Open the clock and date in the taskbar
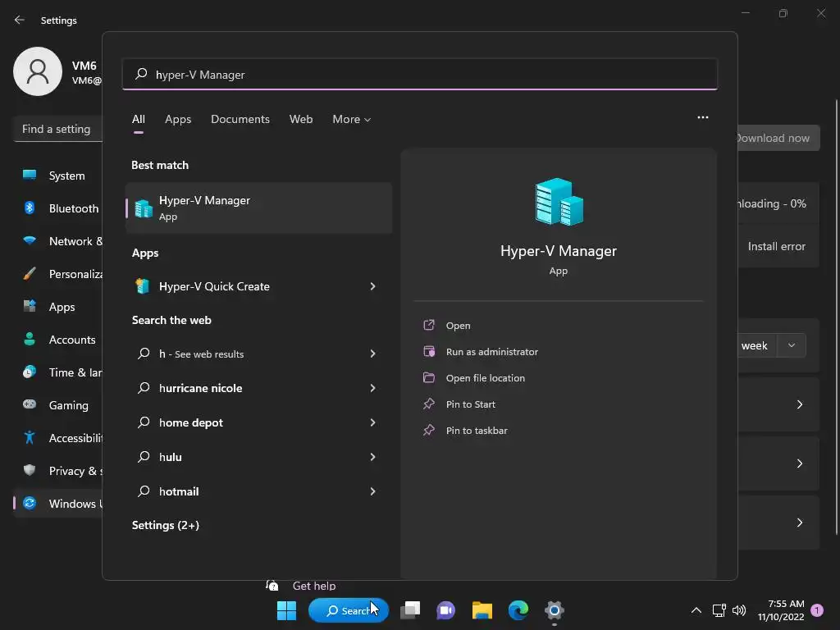This screenshot has height=630, width=840. coord(781,610)
